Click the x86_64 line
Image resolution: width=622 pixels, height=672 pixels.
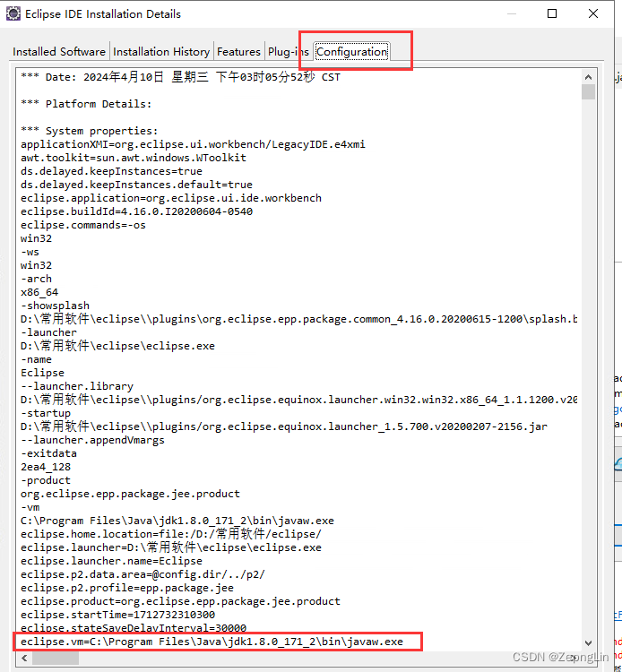(x=39, y=292)
